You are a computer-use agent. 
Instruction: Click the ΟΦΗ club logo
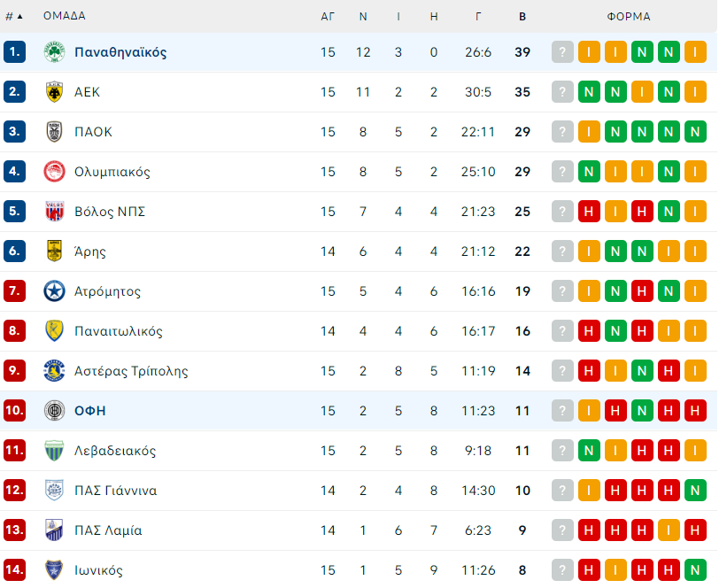pos(54,411)
